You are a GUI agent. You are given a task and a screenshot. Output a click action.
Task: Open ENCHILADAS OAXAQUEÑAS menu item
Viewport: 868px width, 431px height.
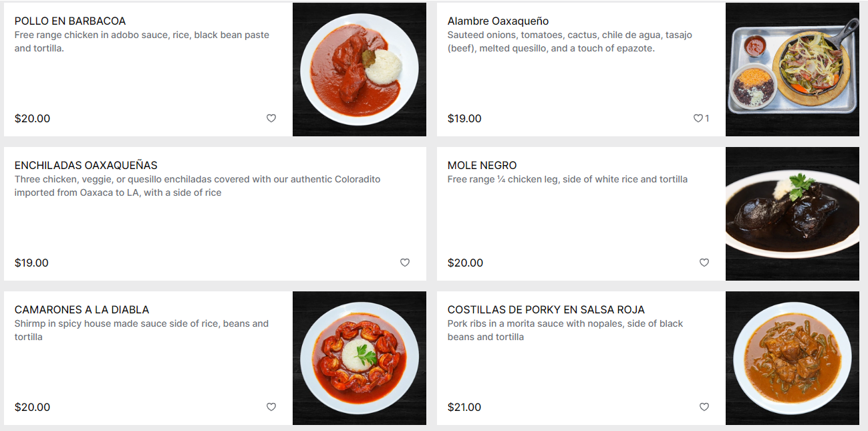[86, 166]
